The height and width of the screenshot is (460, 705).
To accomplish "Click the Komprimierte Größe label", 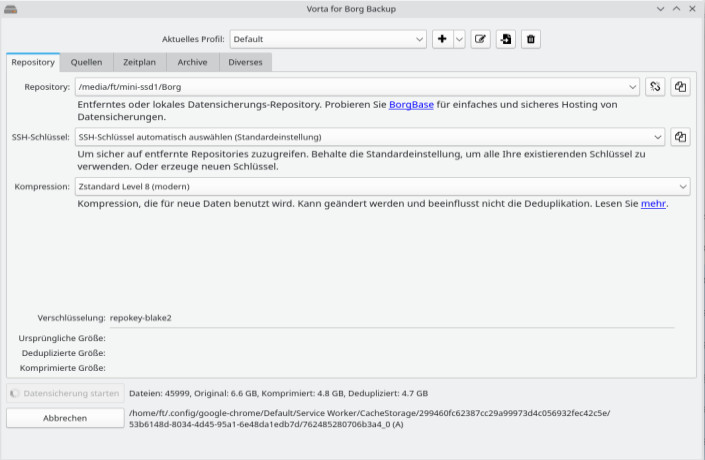I will 62,368.
